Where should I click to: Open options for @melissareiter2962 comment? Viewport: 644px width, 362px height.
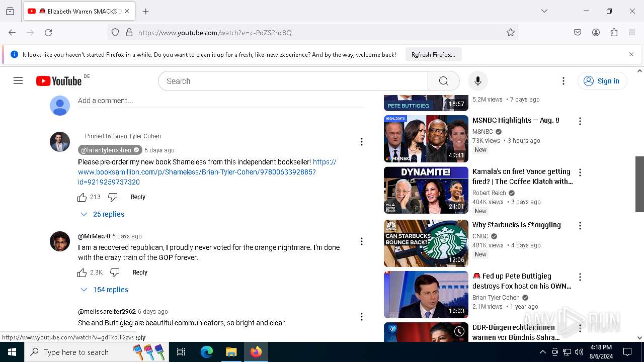point(361,317)
